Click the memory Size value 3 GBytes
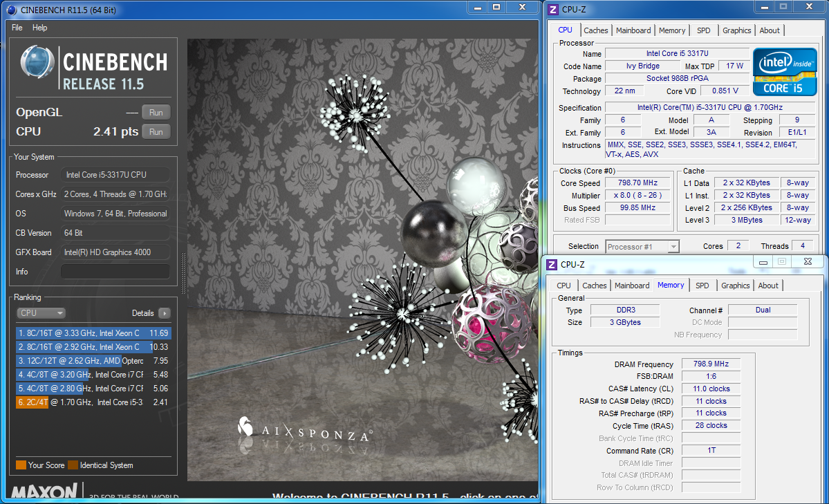 (626, 322)
